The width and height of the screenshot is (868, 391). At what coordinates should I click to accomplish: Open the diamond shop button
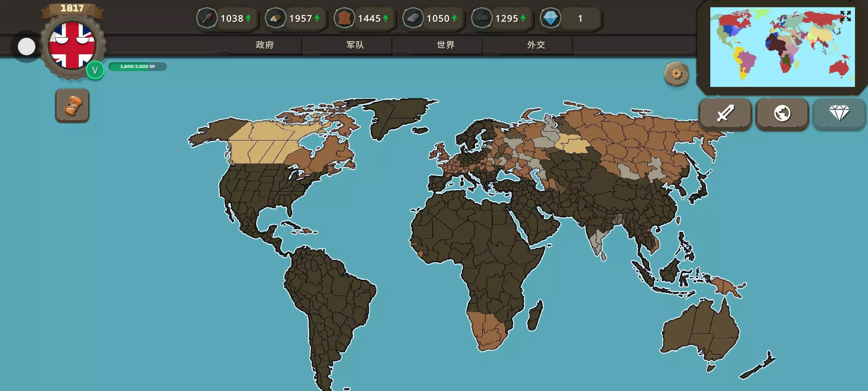tap(839, 114)
